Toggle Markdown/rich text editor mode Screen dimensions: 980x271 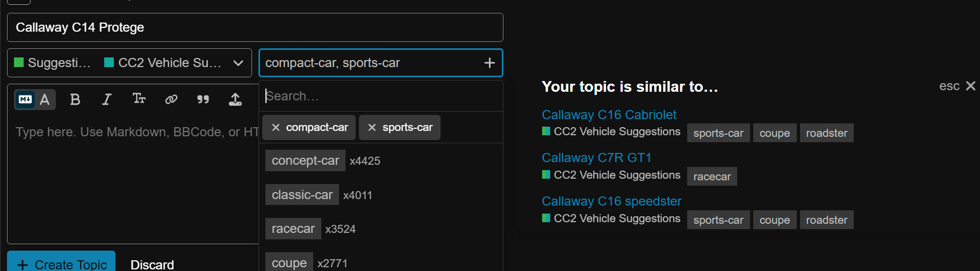35,99
